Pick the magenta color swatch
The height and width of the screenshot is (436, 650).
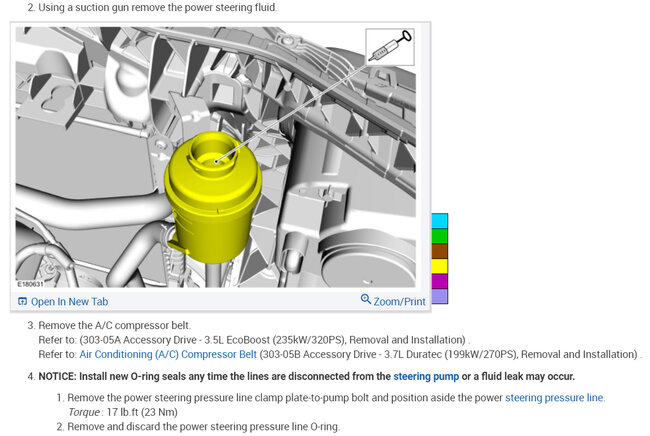tap(440, 281)
